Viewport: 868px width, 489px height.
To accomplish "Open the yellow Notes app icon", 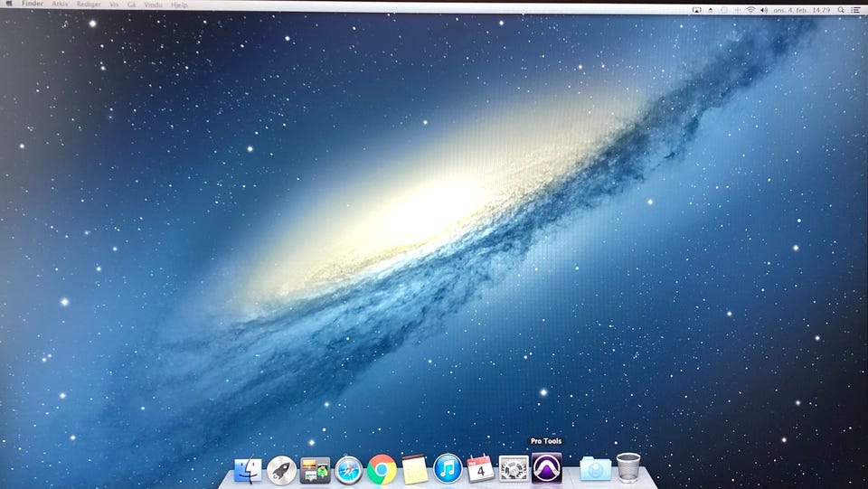I will tap(415, 470).
